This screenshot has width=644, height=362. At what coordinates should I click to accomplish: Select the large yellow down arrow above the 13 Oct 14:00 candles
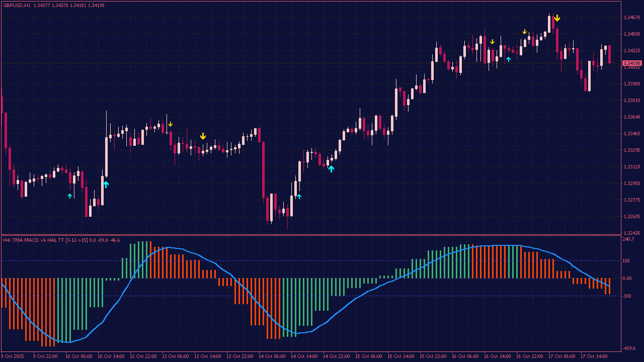tap(203, 136)
